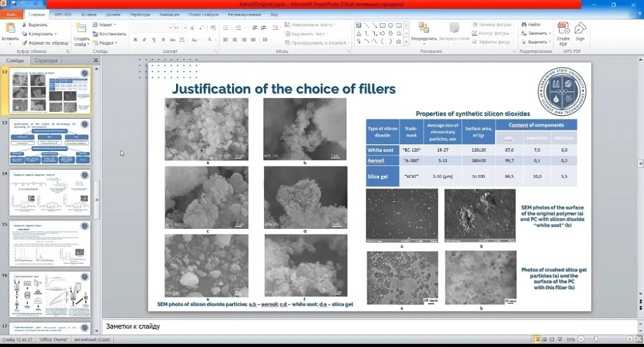Expand the Replace (Заменить) dropdown arrow
644x347 pixels.
550,33
